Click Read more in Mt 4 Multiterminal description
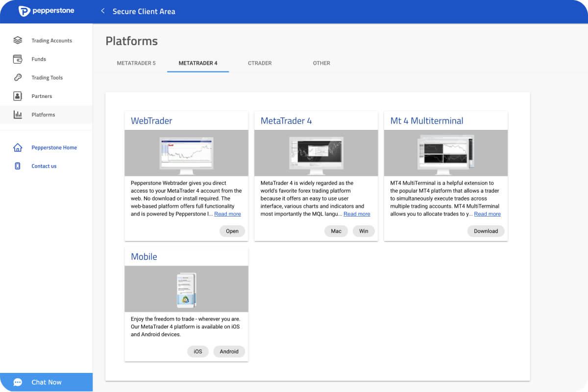588x392 pixels. click(487, 214)
